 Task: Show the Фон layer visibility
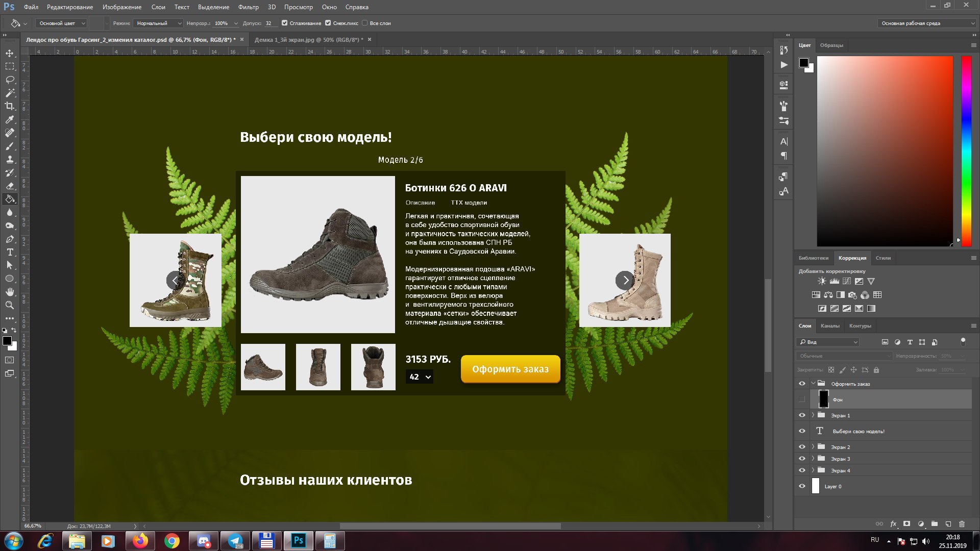802,399
